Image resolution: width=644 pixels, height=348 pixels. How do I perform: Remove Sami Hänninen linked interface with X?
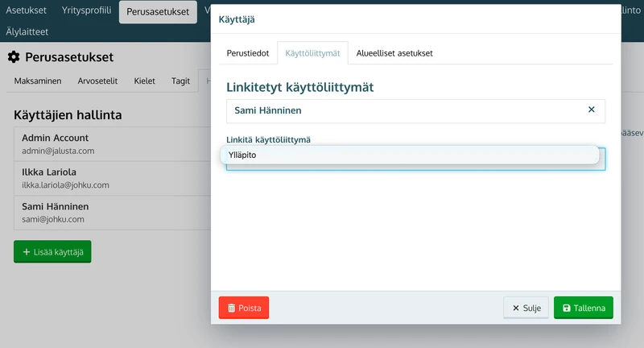click(591, 110)
